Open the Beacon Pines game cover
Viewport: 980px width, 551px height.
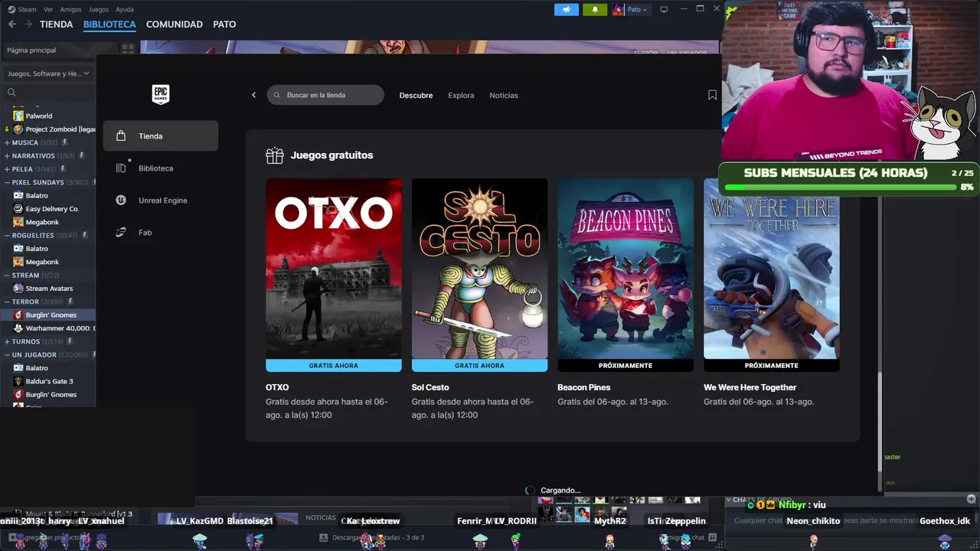[x=626, y=269]
